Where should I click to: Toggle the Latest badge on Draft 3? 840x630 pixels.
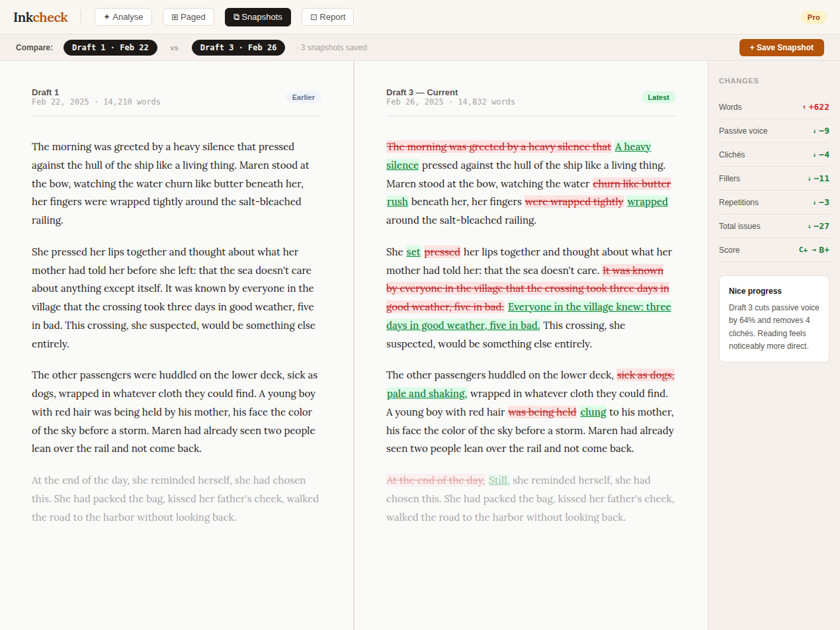[x=658, y=97]
